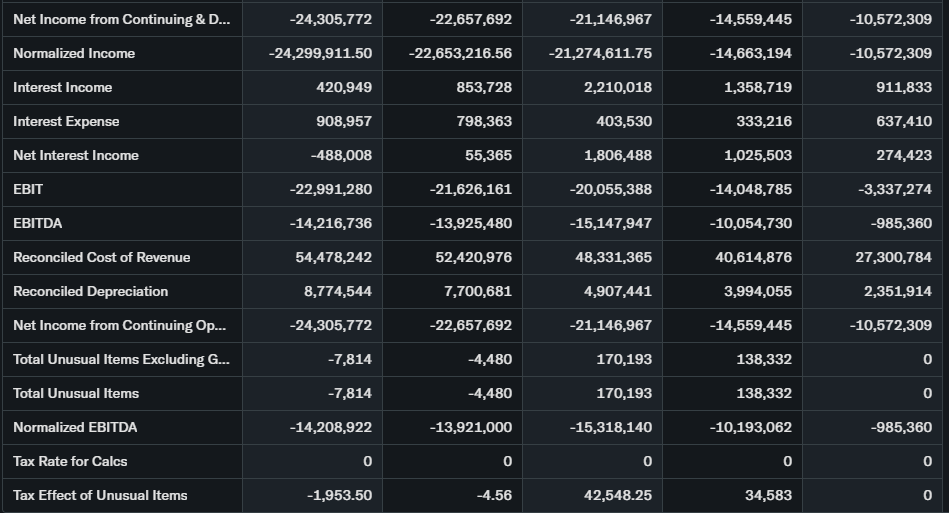Select the Interest Expense value 637,410

pos(904,121)
